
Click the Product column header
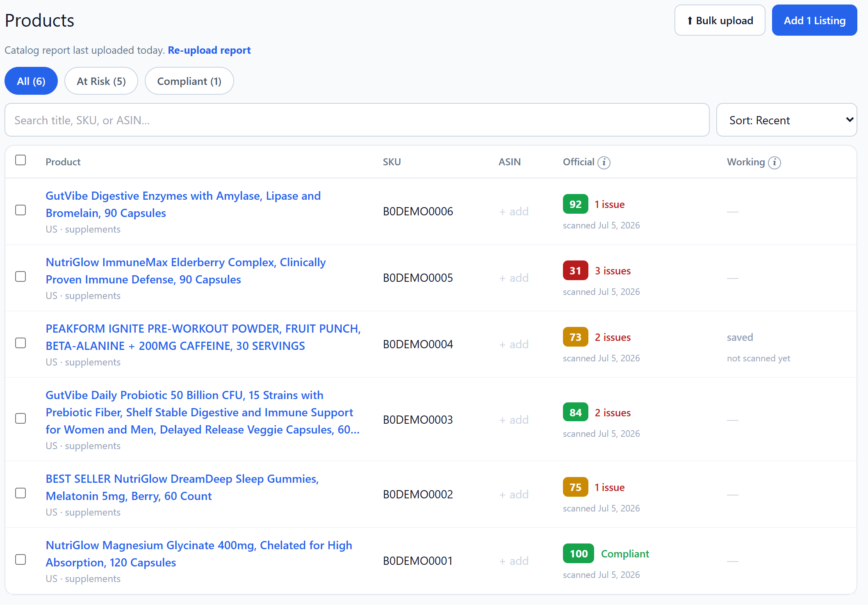63,162
